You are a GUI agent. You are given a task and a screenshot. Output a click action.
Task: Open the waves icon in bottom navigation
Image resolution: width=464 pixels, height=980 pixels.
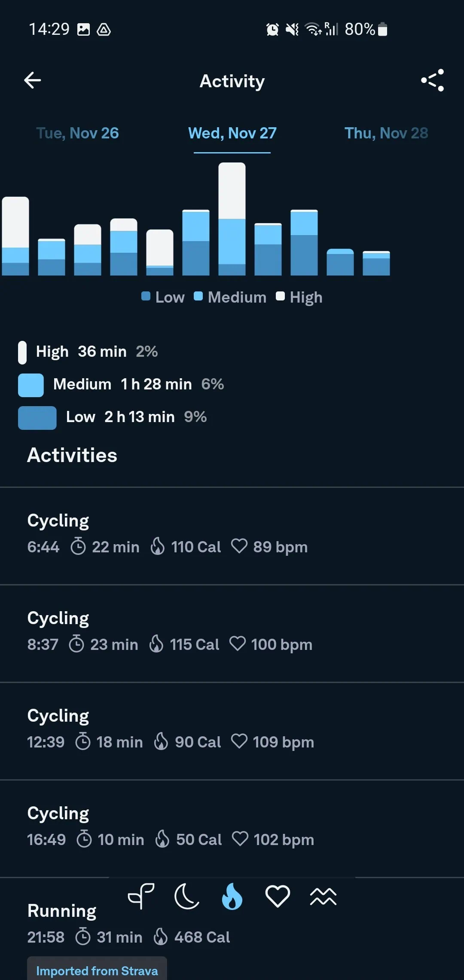click(x=323, y=896)
